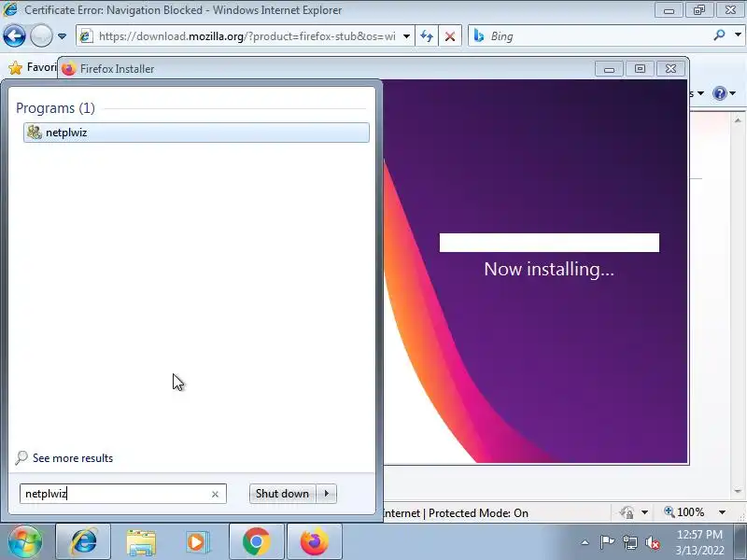The image size is (747, 560).
Task: Click the IE page scrollbar up arrow
Action: click(x=738, y=120)
